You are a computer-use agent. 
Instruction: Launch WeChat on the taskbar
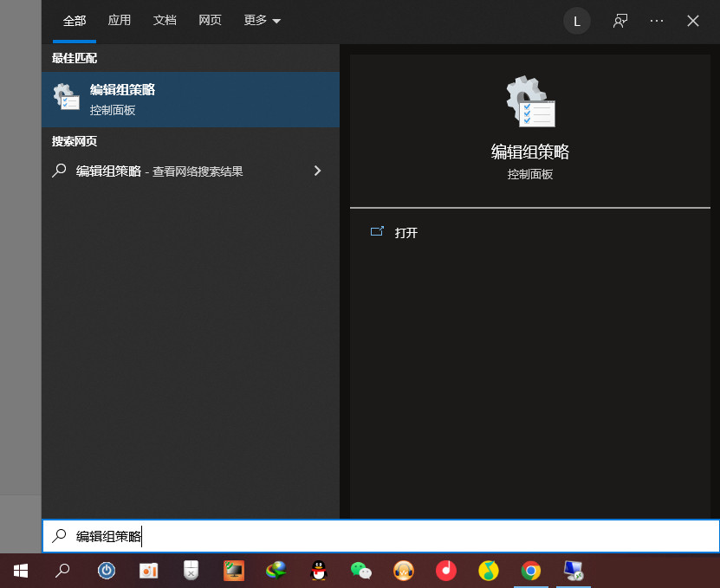tap(361, 571)
